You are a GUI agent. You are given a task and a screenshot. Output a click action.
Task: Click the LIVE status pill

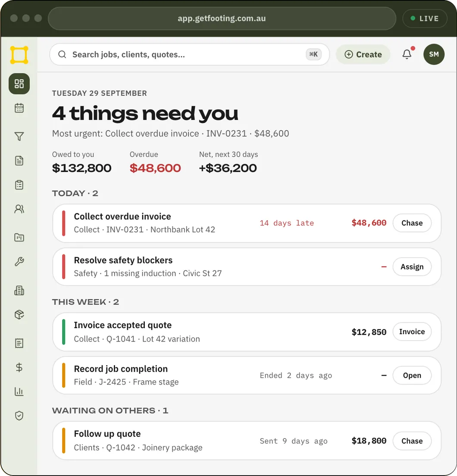point(425,18)
